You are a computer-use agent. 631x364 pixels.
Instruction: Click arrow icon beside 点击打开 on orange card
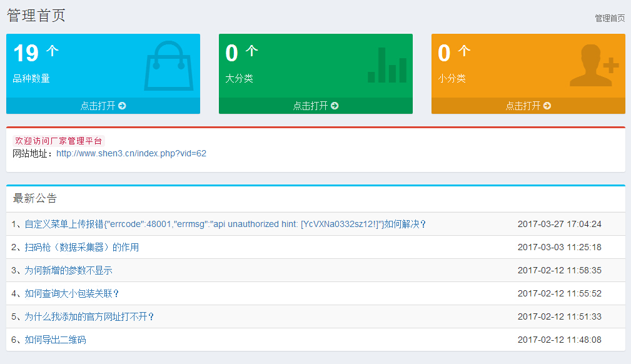pyautogui.click(x=547, y=106)
